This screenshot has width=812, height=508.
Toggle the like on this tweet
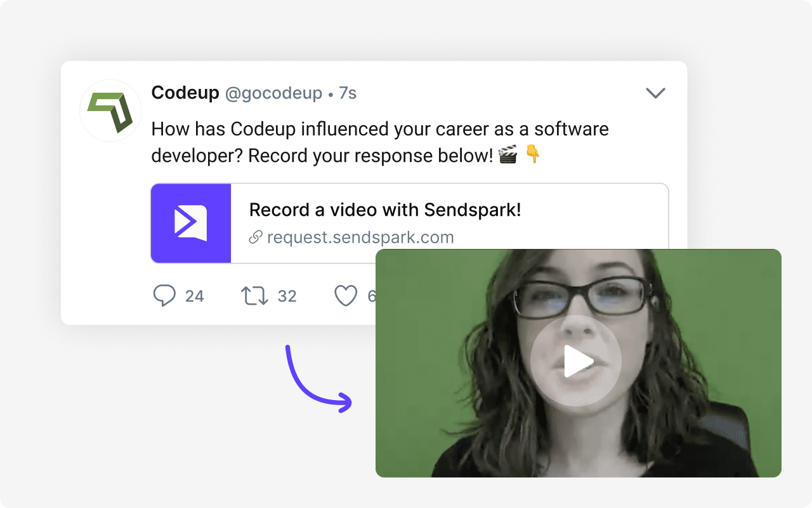(x=346, y=295)
